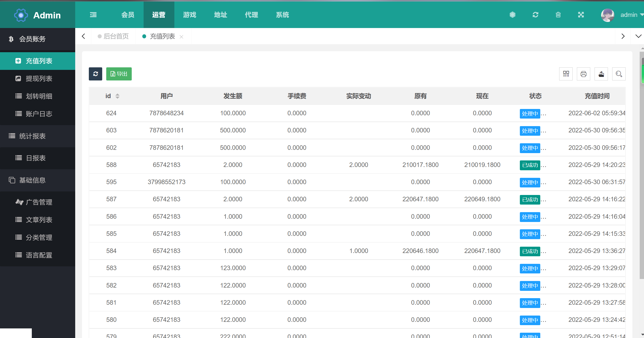Click the print icon in toolbar
644x338 pixels.
tap(583, 74)
